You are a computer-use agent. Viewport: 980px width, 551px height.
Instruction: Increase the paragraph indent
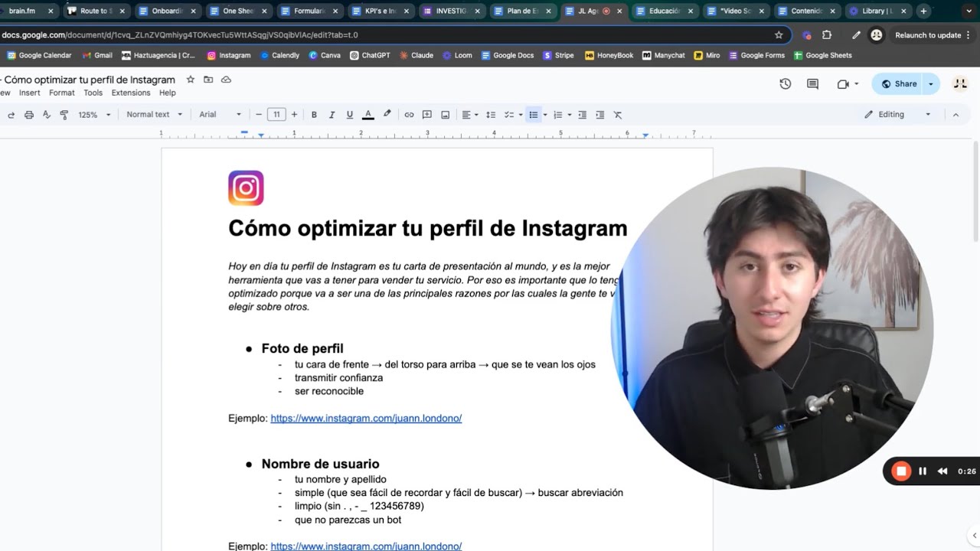599,115
